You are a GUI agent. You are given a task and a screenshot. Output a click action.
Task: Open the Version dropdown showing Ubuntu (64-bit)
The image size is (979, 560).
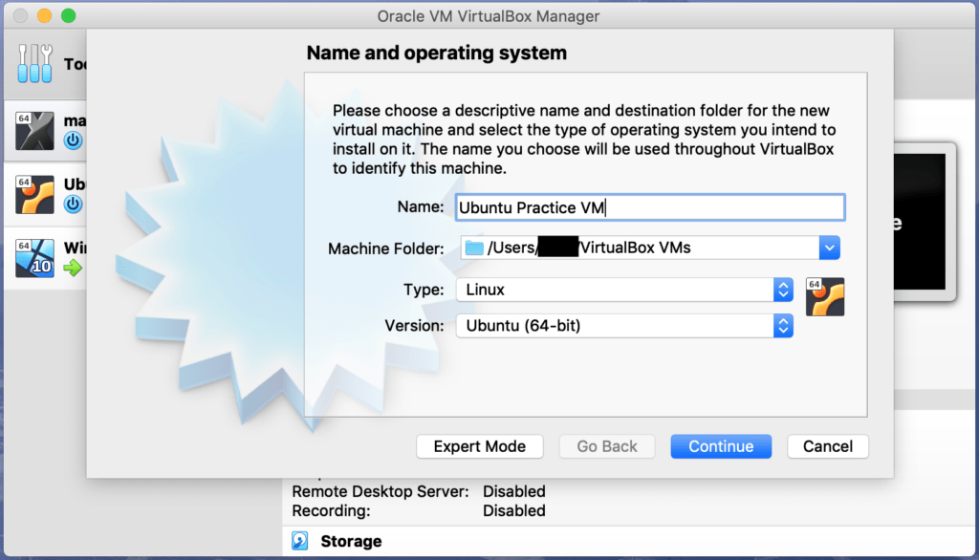624,326
